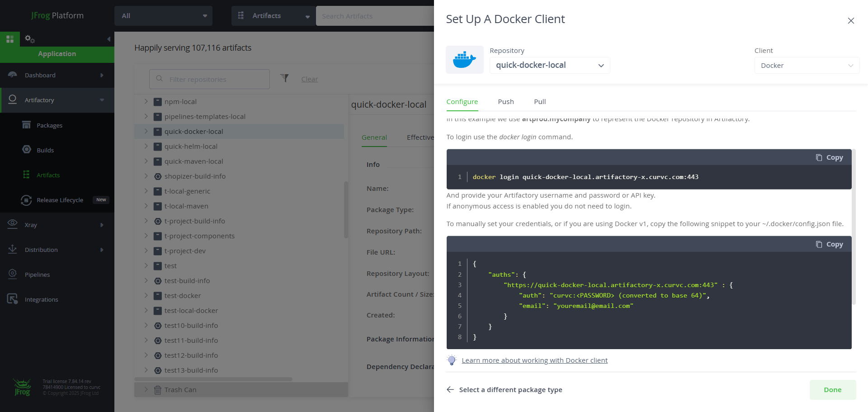Open the Client Docker dropdown
868x412 pixels.
coord(807,66)
